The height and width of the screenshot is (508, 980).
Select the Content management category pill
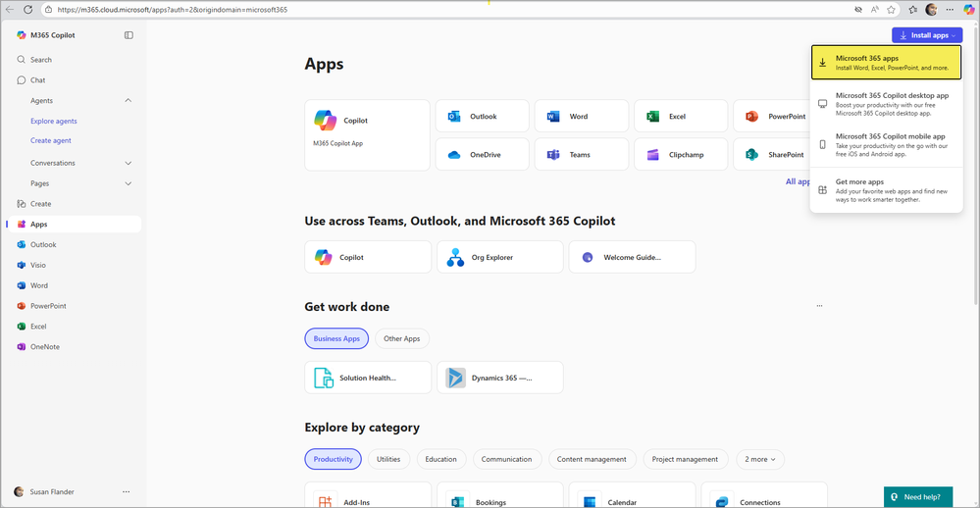click(x=592, y=459)
